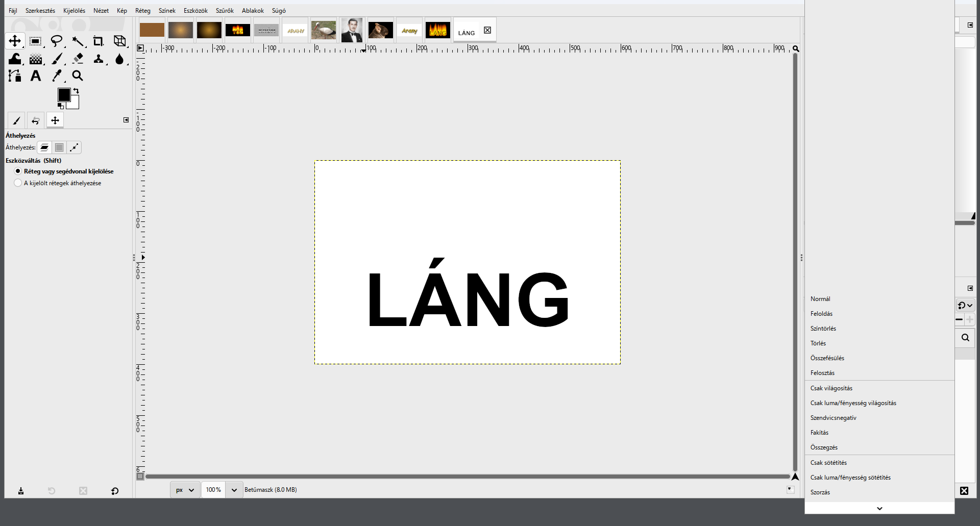980x526 pixels.
Task: Open the px unit dropdown
Action: click(185, 490)
